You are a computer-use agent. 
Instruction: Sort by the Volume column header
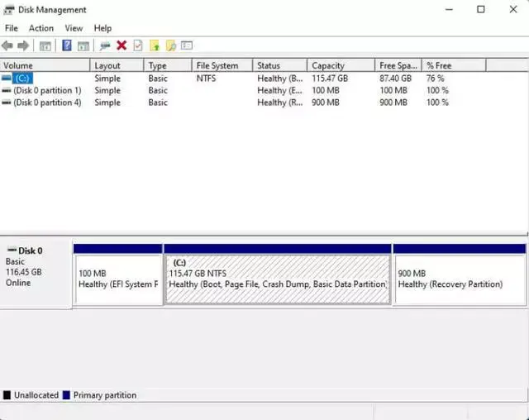(x=45, y=65)
